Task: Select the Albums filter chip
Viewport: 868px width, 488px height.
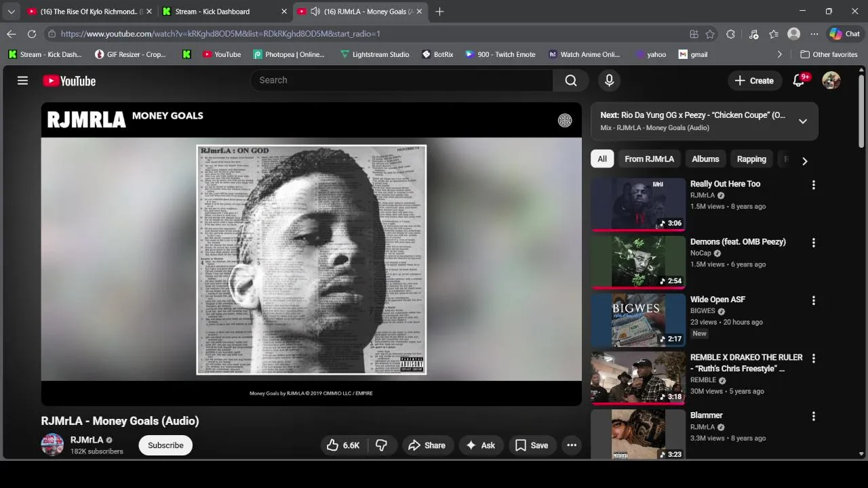Action: pyautogui.click(x=705, y=159)
